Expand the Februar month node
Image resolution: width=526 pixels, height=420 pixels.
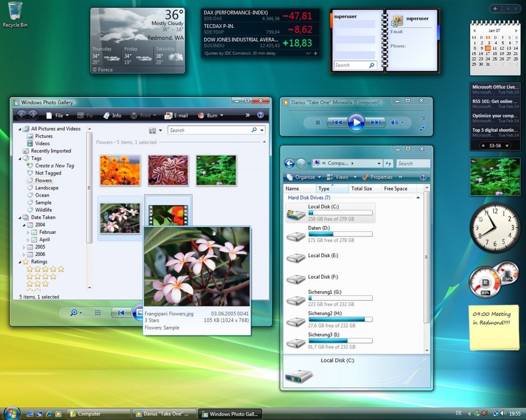28,232
